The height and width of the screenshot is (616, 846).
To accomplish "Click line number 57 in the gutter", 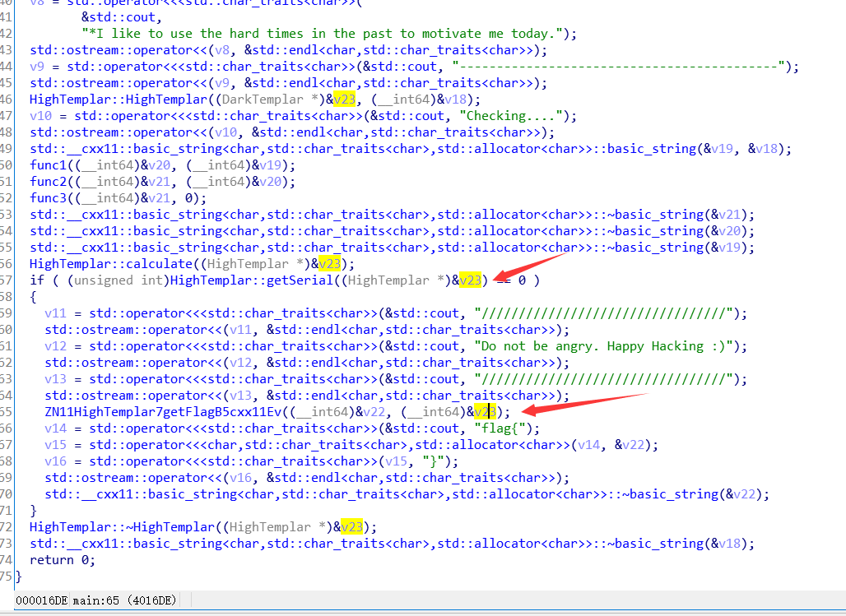I will click(x=7, y=280).
